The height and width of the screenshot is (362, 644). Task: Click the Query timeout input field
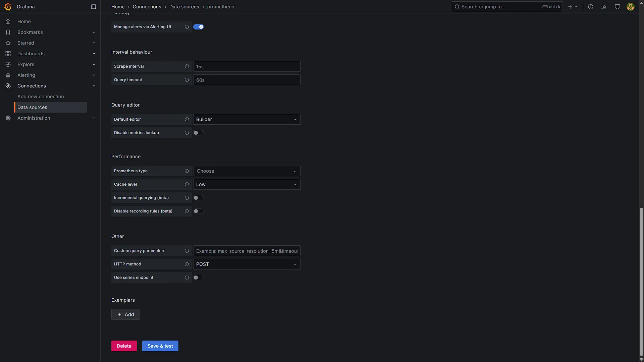[x=247, y=80]
